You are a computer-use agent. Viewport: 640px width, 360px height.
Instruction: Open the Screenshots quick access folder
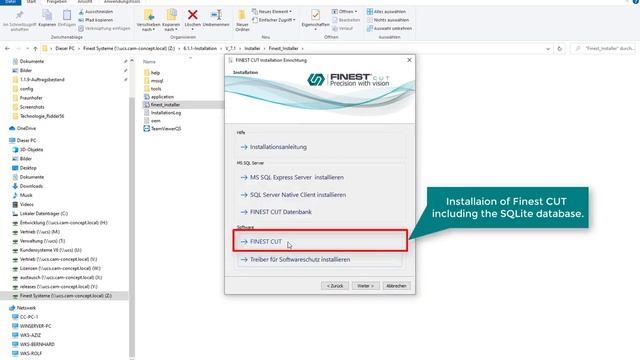click(28, 107)
